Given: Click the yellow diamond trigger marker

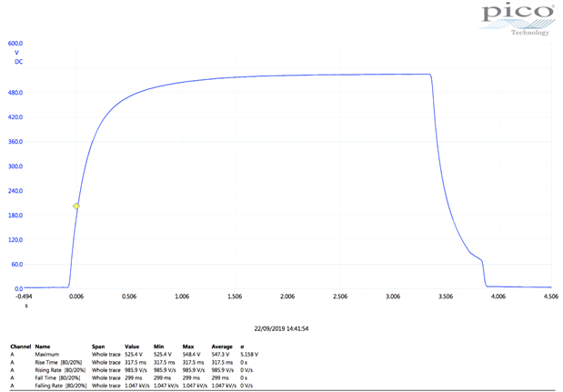Looking at the screenshot, I should tap(76, 206).
